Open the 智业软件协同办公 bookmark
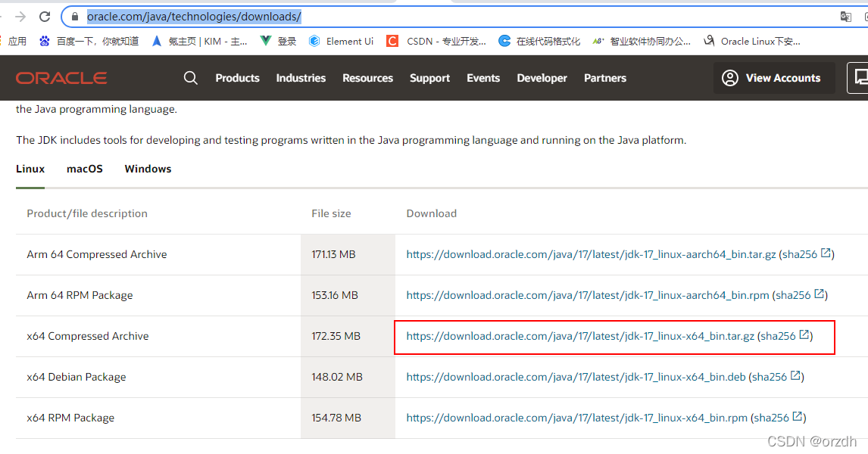The height and width of the screenshot is (454, 868). pos(642,42)
